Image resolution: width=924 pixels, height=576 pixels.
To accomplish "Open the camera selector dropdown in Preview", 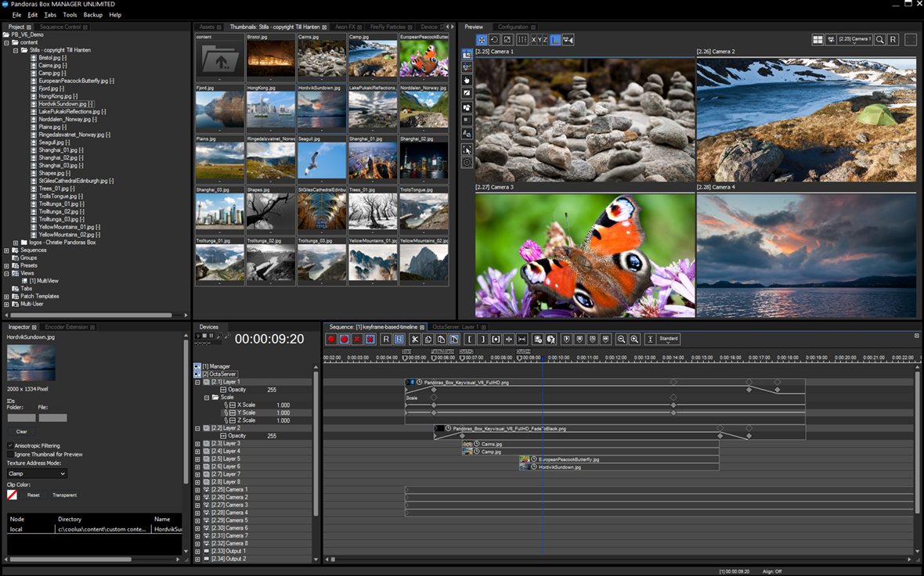I will [854, 39].
